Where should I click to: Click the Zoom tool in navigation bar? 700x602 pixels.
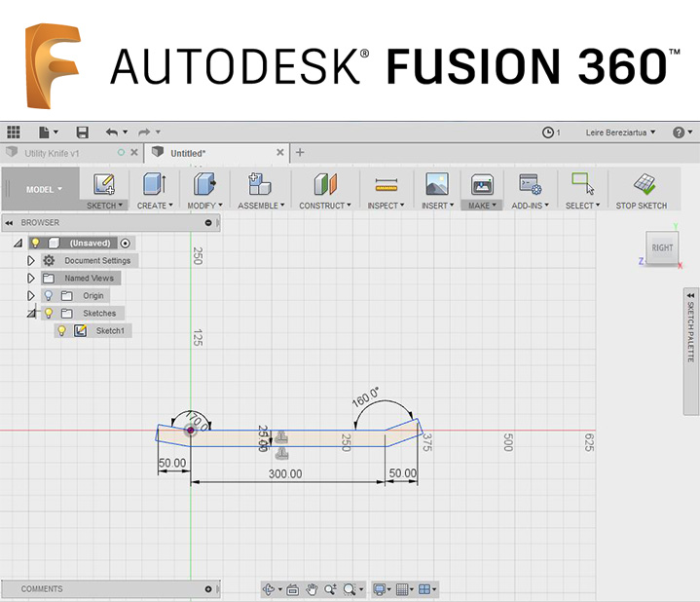click(330, 590)
